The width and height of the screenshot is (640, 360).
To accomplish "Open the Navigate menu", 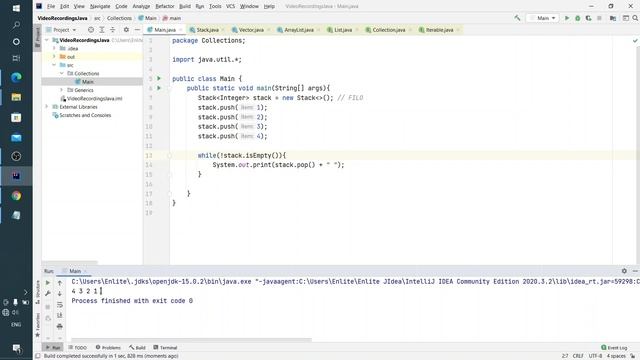I will tap(100, 6).
